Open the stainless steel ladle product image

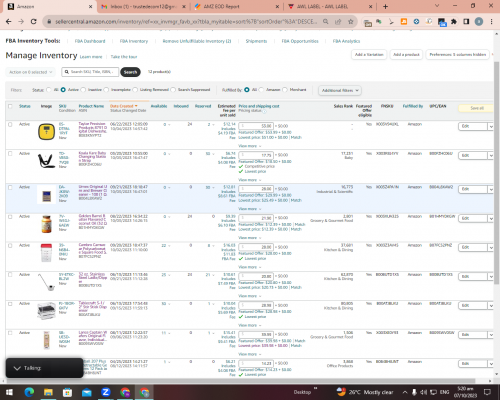tap(46, 282)
